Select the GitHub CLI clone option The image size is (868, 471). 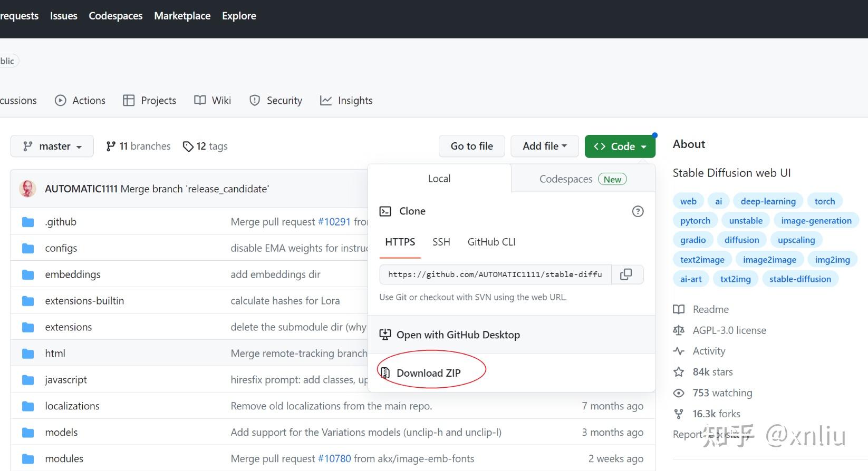tap(491, 242)
